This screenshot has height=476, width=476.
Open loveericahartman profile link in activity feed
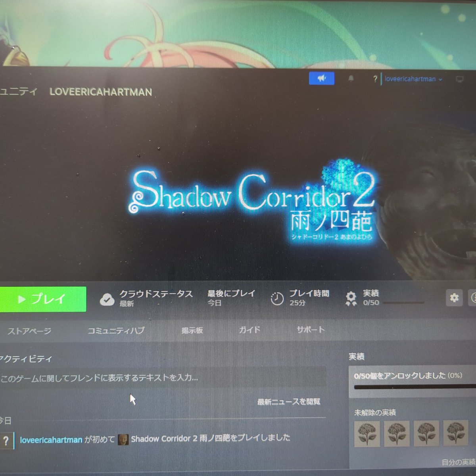pos(51,440)
